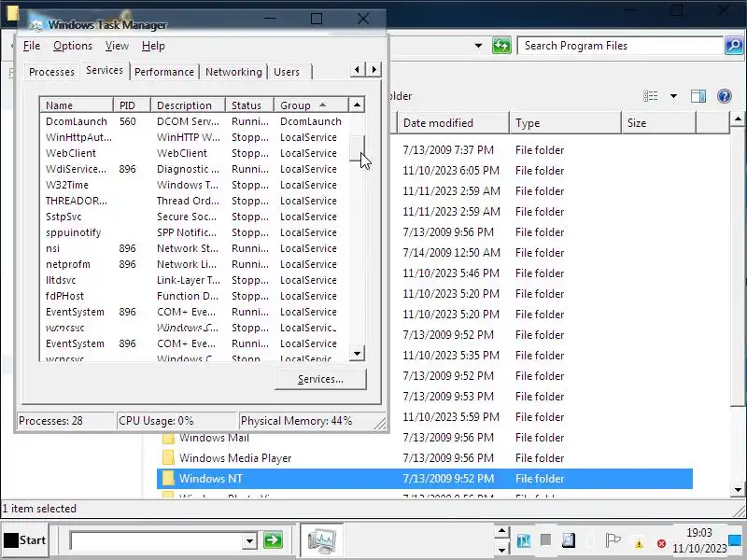Click the Start button on taskbar
Image resolution: width=747 pixels, height=560 pixels.
(x=25, y=540)
